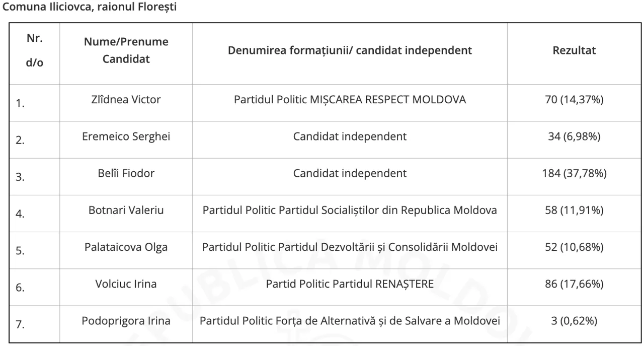Select candidate name Palataicova Olga
This screenshot has width=644, height=346.
coord(126,247)
